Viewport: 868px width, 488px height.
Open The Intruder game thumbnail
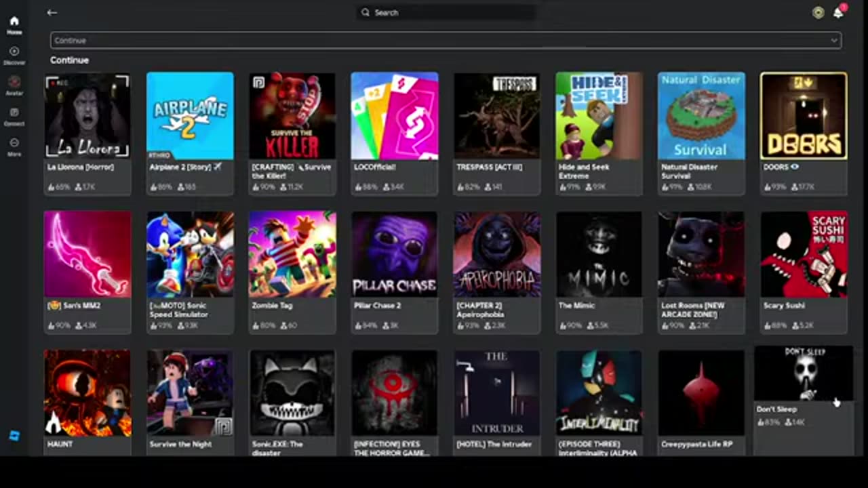click(x=497, y=392)
